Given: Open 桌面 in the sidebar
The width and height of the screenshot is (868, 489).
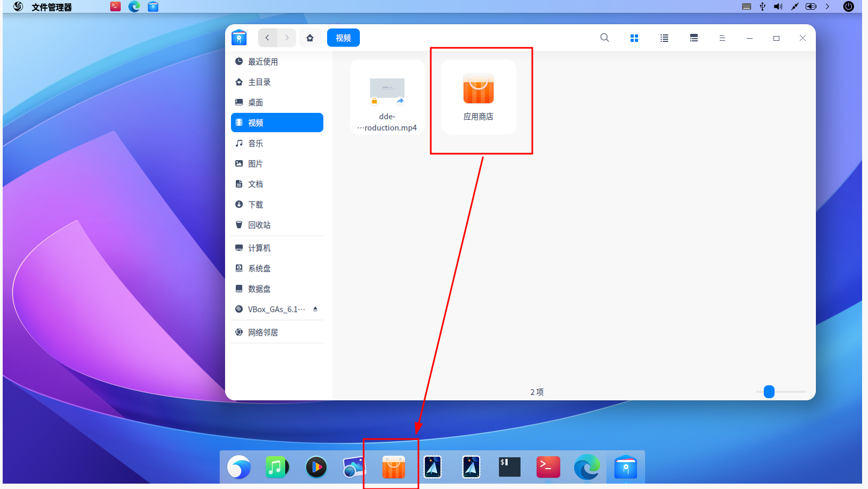Looking at the screenshot, I should 277,103.
